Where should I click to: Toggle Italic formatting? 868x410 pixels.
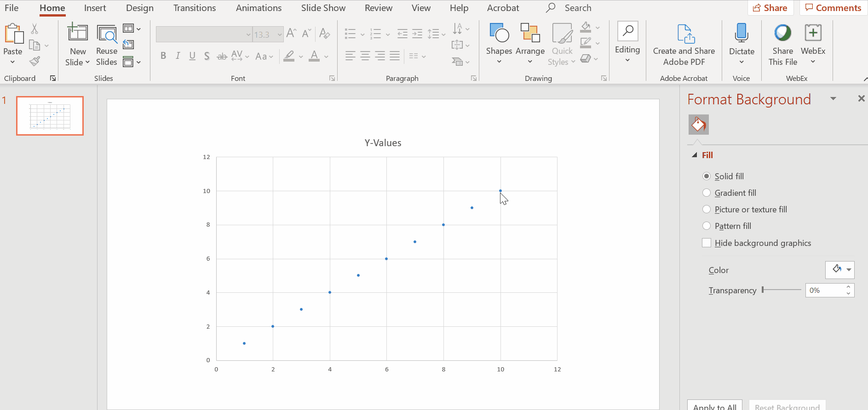tap(178, 56)
